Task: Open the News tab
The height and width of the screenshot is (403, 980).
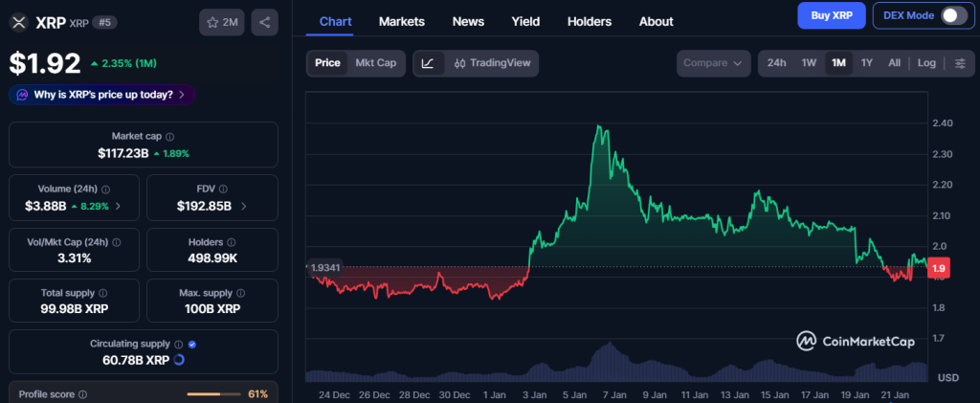Action: tap(468, 21)
